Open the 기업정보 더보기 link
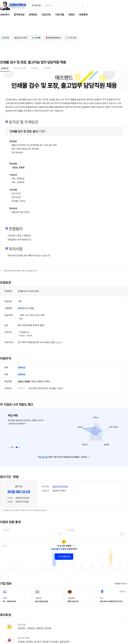 (x=121, y=583)
